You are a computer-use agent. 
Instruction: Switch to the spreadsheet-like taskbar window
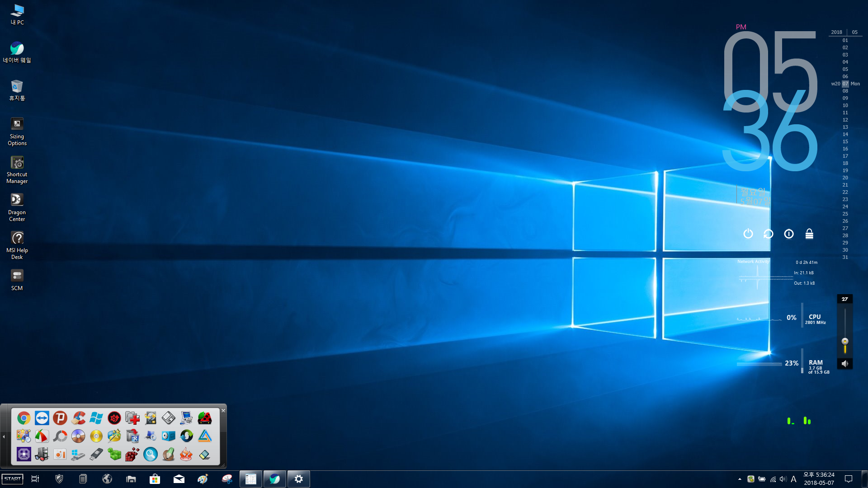tap(251, 479)
